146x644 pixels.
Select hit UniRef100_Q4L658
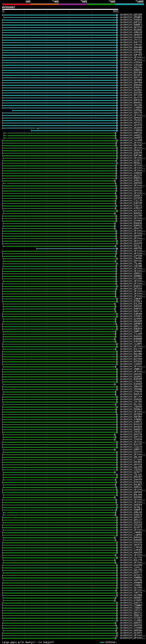[131, 467]
